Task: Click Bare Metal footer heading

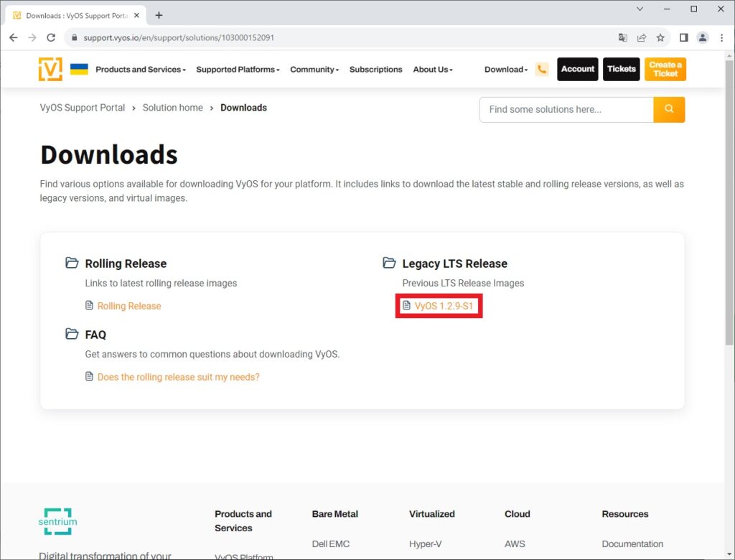Action: pos(334,514)
